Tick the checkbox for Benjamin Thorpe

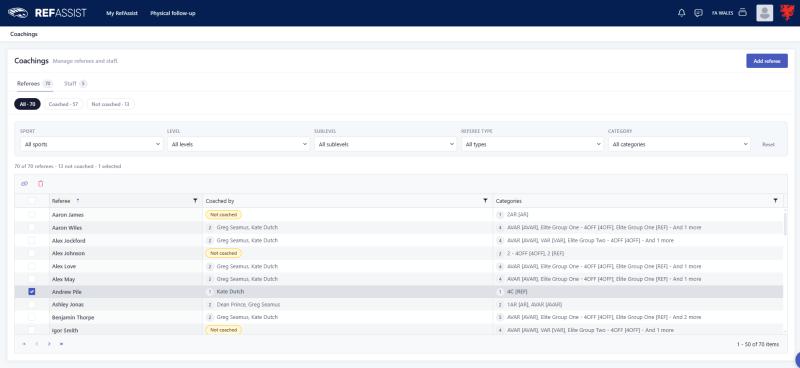coord(32,317)
